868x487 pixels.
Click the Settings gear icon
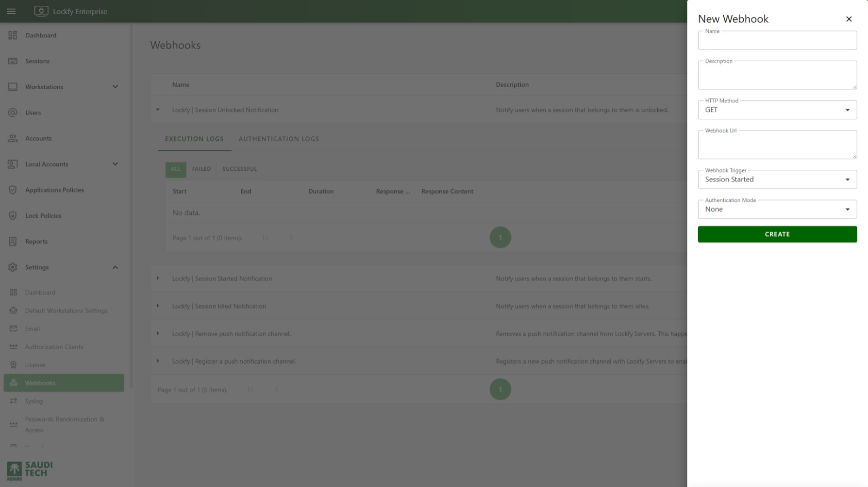13,267
